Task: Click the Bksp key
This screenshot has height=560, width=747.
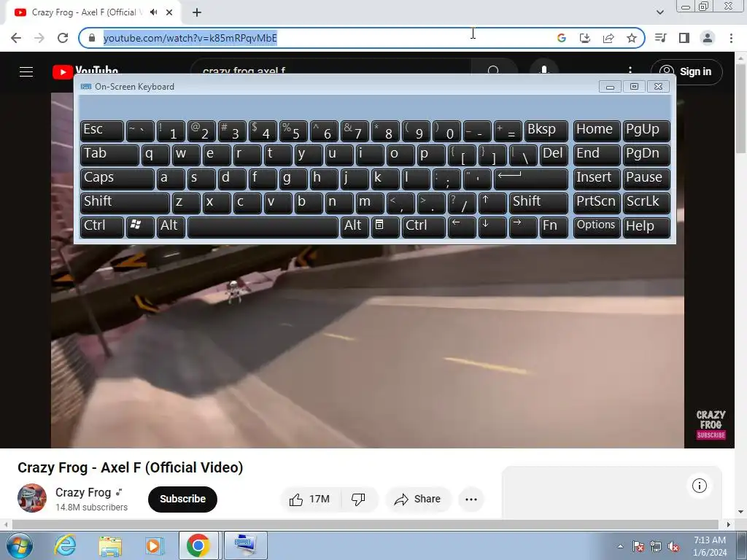Action: point(546,131)
